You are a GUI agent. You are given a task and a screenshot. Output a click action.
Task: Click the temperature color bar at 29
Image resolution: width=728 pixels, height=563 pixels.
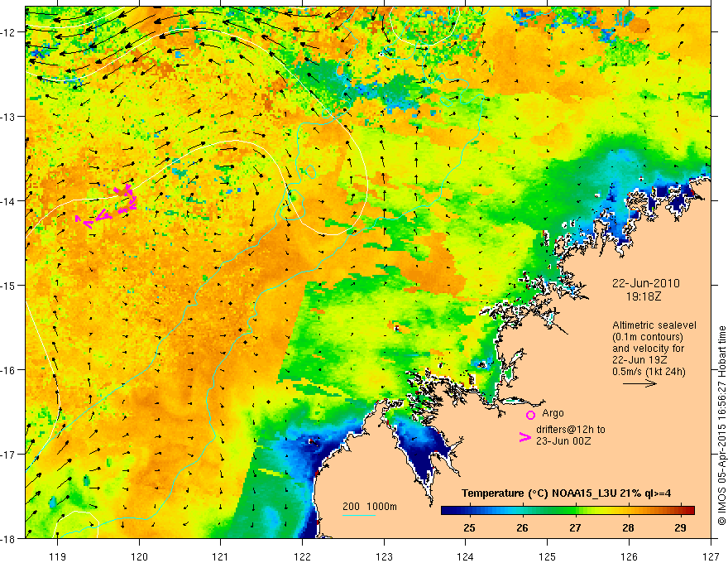[681, 510]
